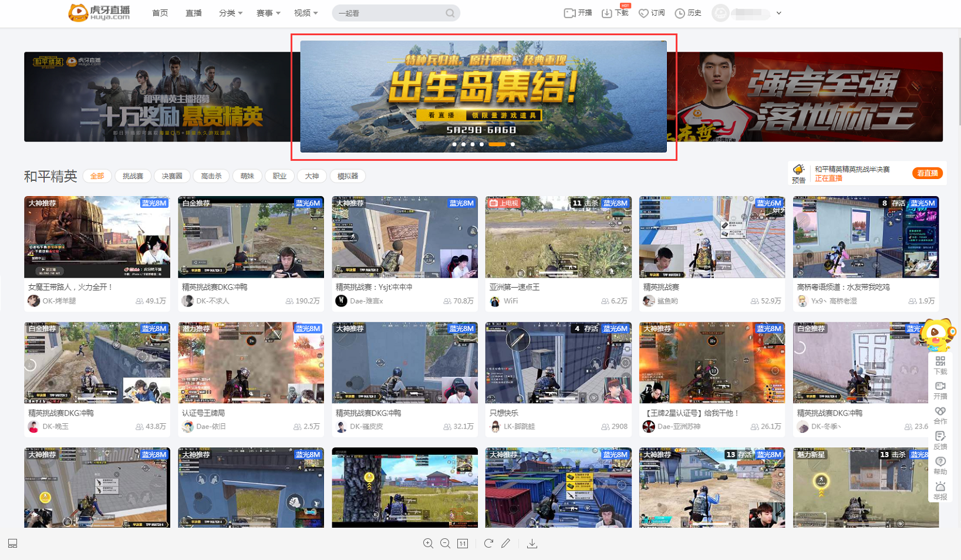
Task: Select the 模拟器 filter tag
Action: 348,176
